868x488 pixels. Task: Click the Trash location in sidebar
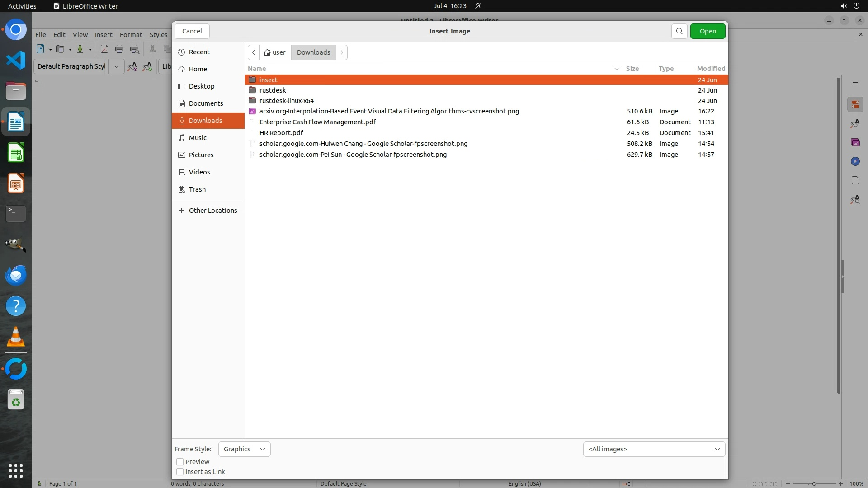coord(197,189)
